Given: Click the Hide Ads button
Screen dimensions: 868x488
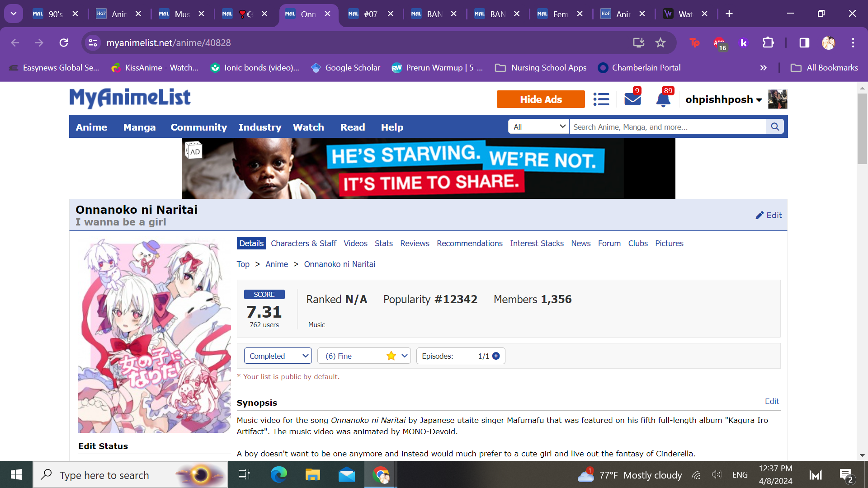Looking at the screenshot, I should coord(540,99).
